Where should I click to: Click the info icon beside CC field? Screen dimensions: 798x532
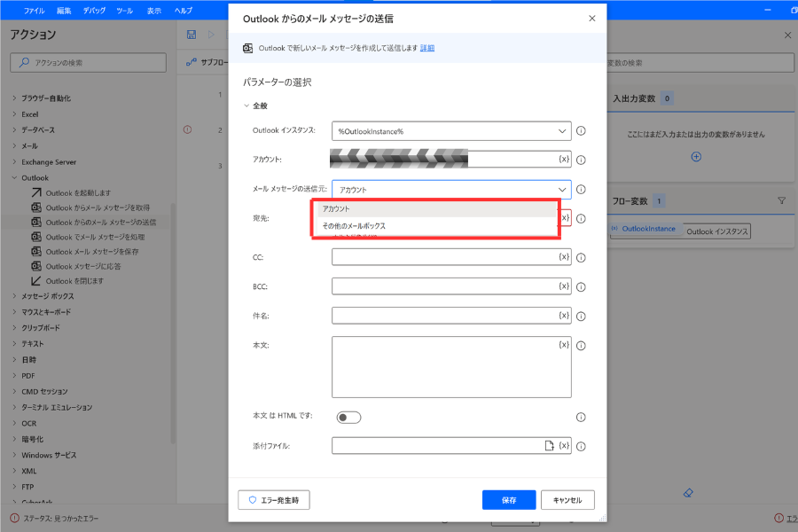tap(581, 258)
